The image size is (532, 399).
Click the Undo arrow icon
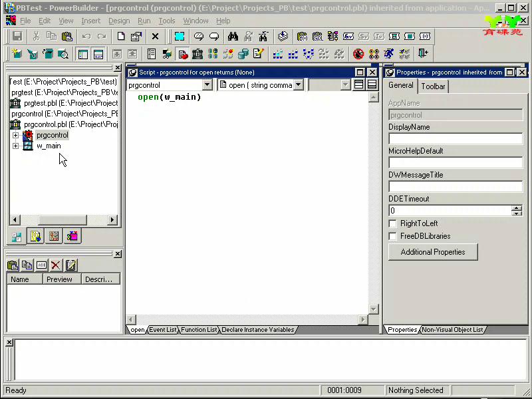[86, 37]
